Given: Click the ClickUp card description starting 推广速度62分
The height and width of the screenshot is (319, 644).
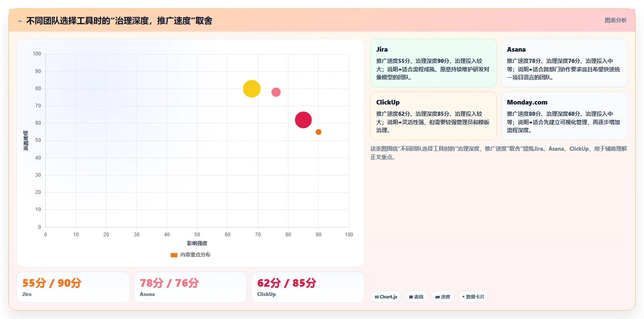Looking at the screenshot, I should (x=433, y=122).
